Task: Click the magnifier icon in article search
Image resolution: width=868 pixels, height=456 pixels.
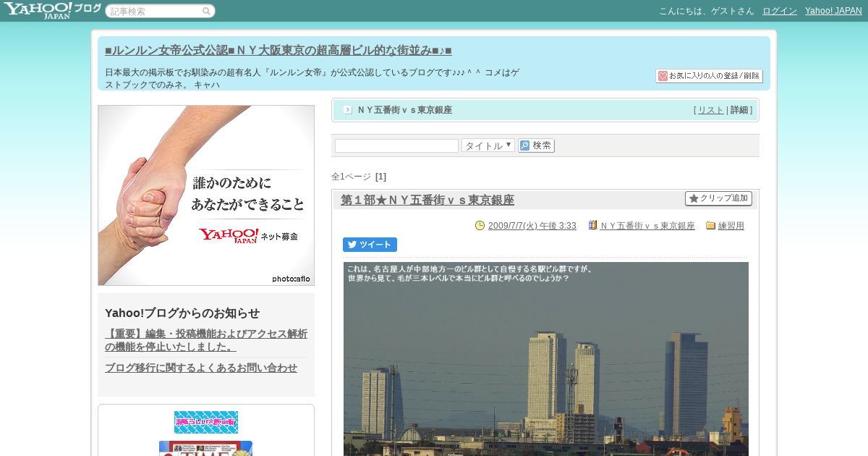Action: pyautogui.click(x=206, y=12)
